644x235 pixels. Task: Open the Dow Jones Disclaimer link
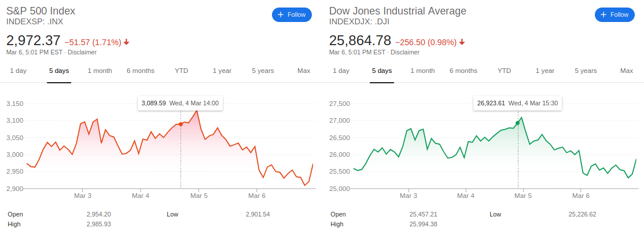405,52
